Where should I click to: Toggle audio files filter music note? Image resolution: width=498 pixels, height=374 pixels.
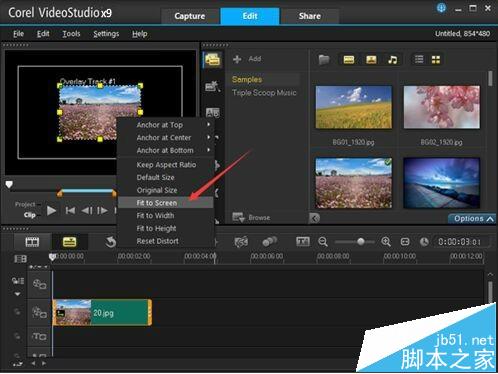pos(393,60)
